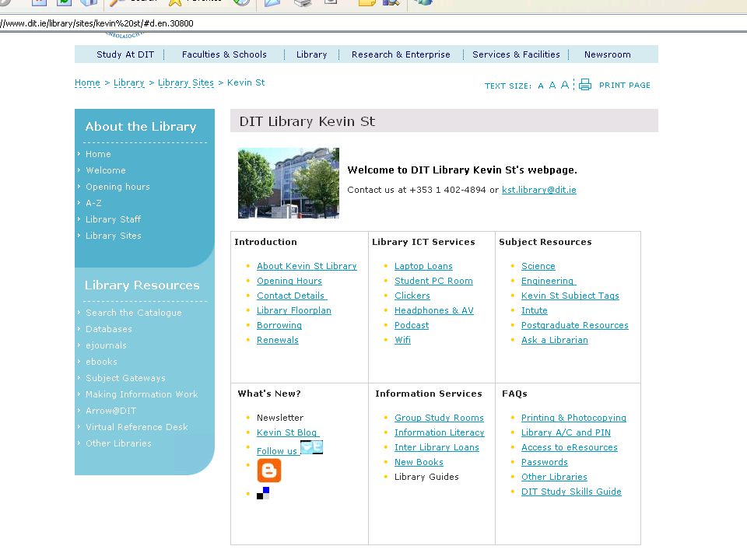Open Postgraduate Resources link
The height and width of the screenshot is (560, 747).
click(575, 325)
